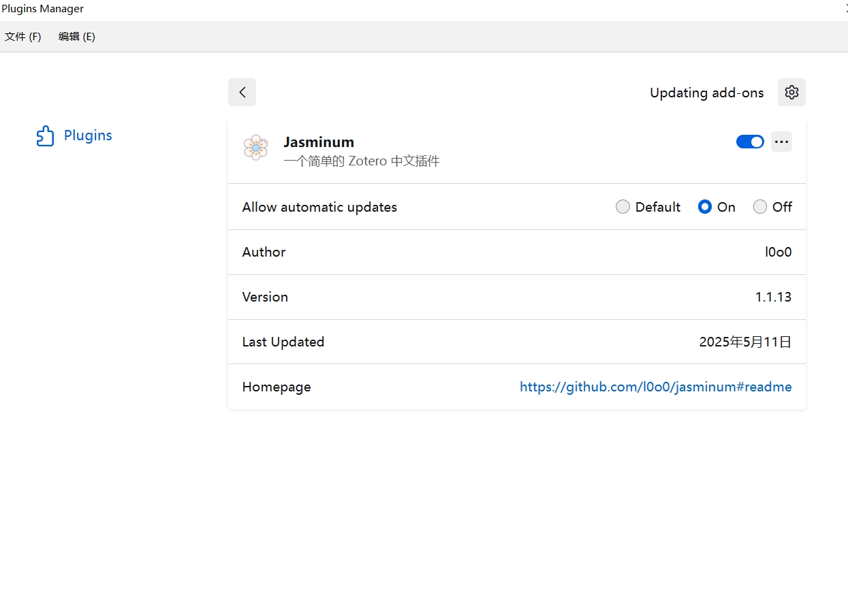Open the add-ons settings gear menu
This screenshot has height=616, width=848.
[x=791, y=93]
